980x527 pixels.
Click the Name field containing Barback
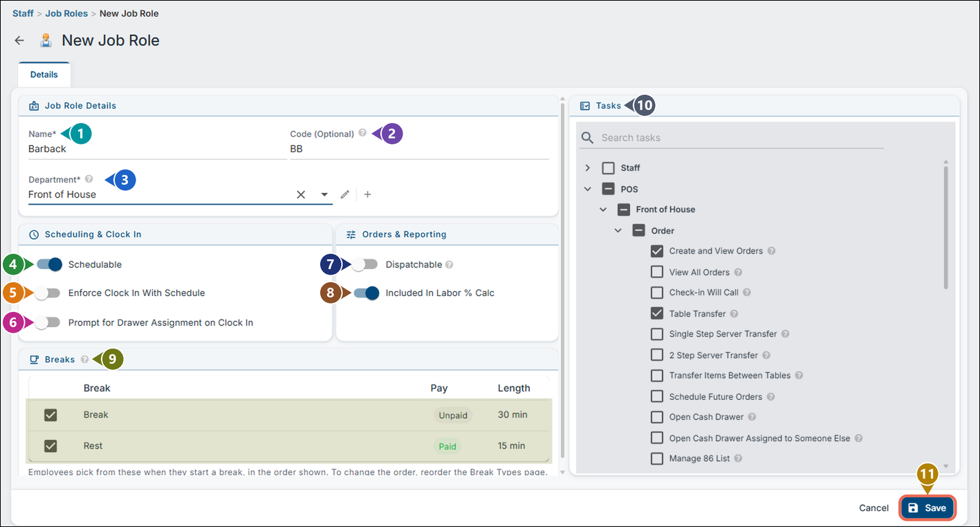point(158,149)
